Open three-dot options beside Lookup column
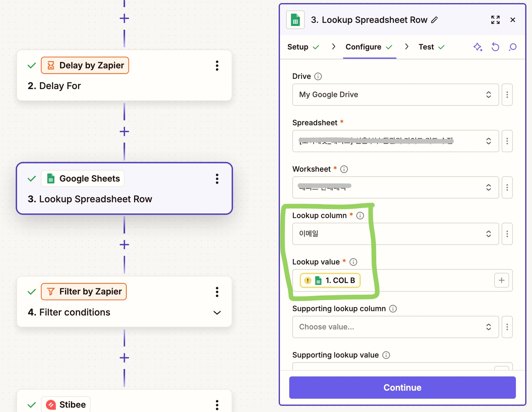 pyautogui.click(x=507, y=234)
